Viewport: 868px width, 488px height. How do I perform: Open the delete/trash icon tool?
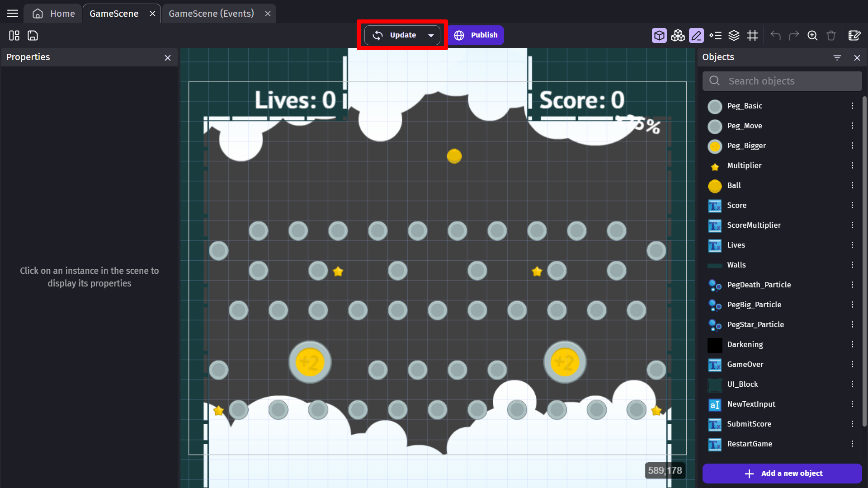[x=832, y=35]
